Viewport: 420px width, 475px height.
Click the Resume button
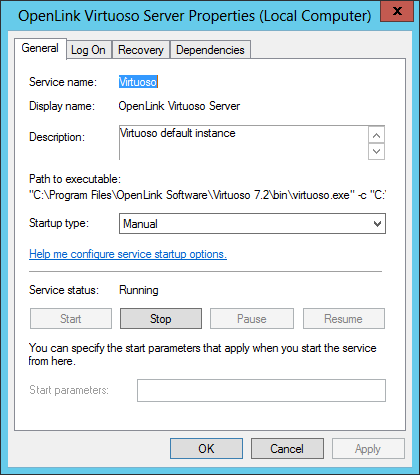tap(344, 319)
